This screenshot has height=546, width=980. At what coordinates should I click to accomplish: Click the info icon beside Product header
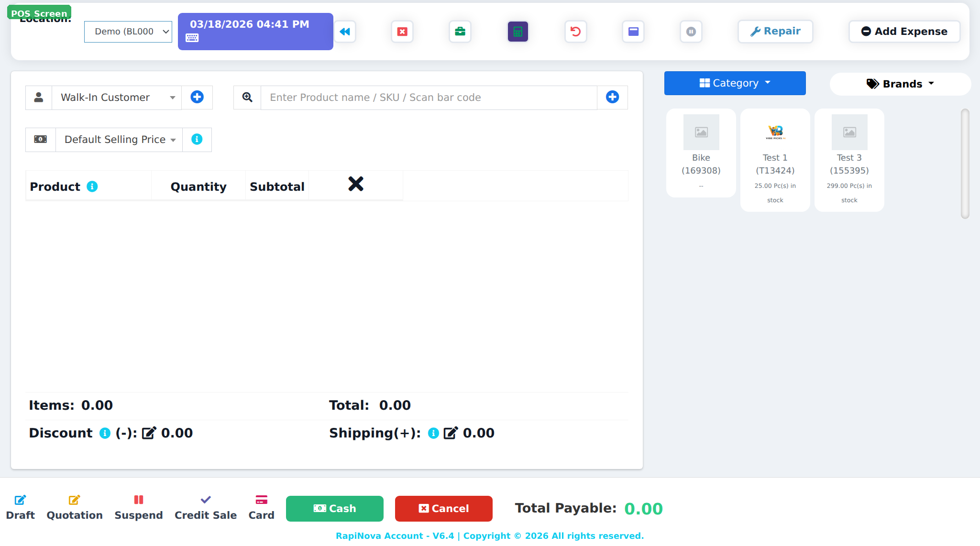pos(92,186)
